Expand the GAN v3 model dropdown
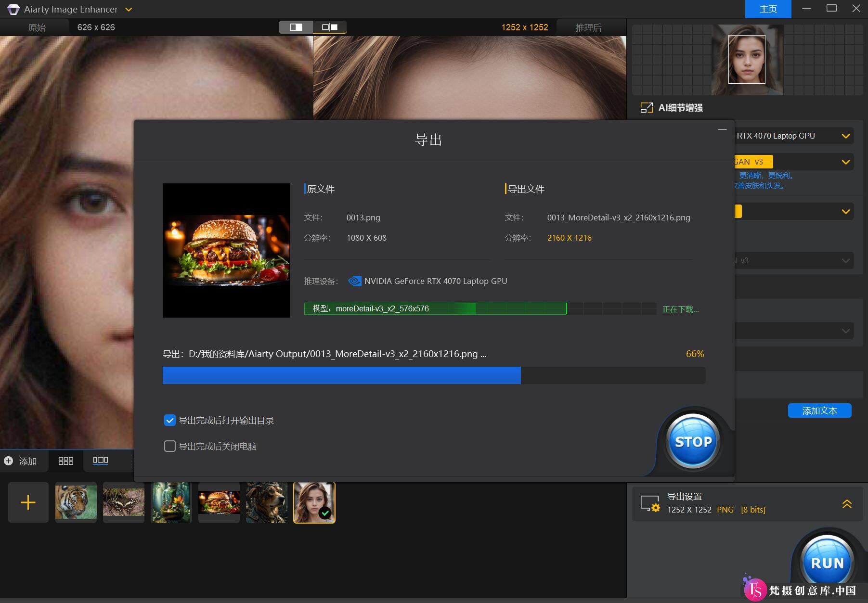 pos(845,162)
